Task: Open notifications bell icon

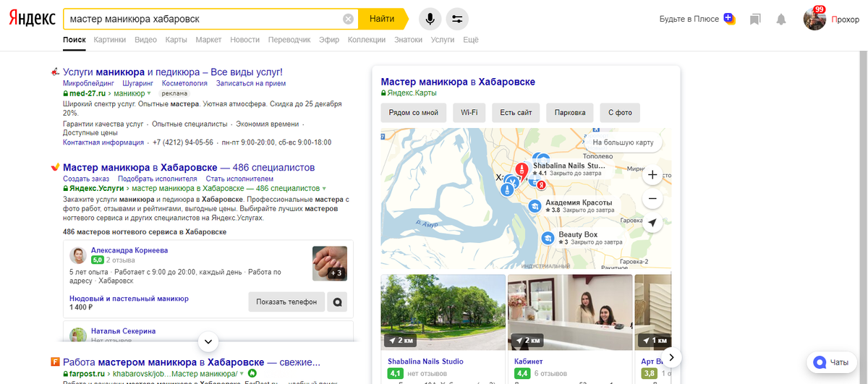Action: tap(781, 20)
